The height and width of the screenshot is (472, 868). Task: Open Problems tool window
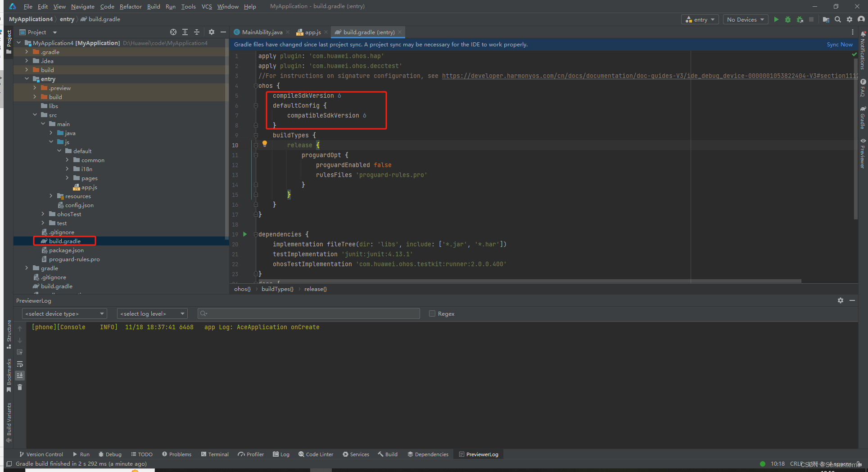coord(176,454)
